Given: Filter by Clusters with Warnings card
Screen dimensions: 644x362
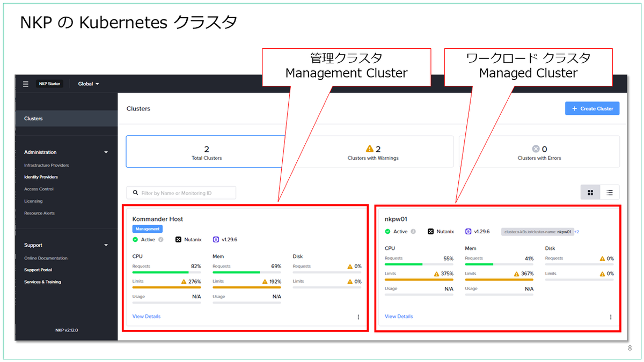Looking at the screenshot, I should point(373,152).
